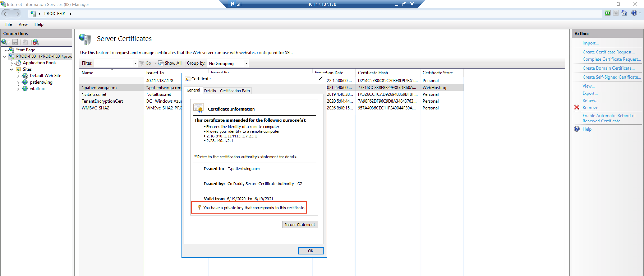Click the Home house icon
The height and width of the screenshot is (276, 644).
(624, 13)
